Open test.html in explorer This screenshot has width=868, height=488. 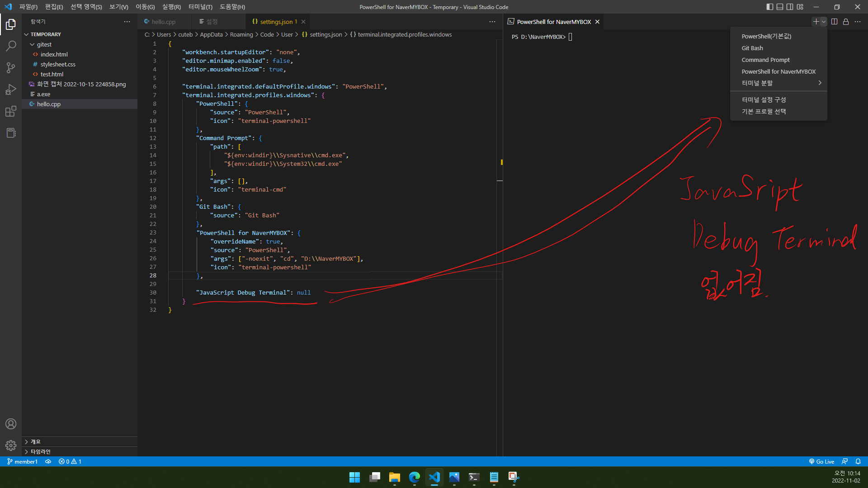pos(80,74)
